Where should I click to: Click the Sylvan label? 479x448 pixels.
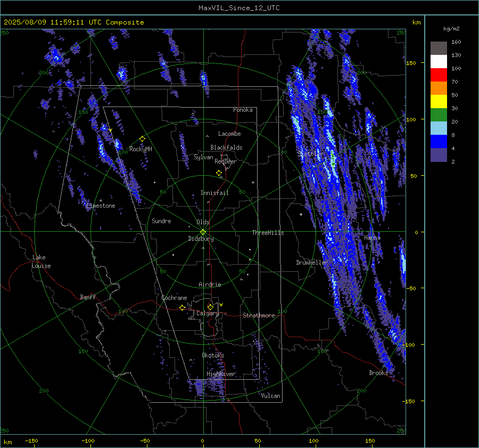click(x=203, y=157)
